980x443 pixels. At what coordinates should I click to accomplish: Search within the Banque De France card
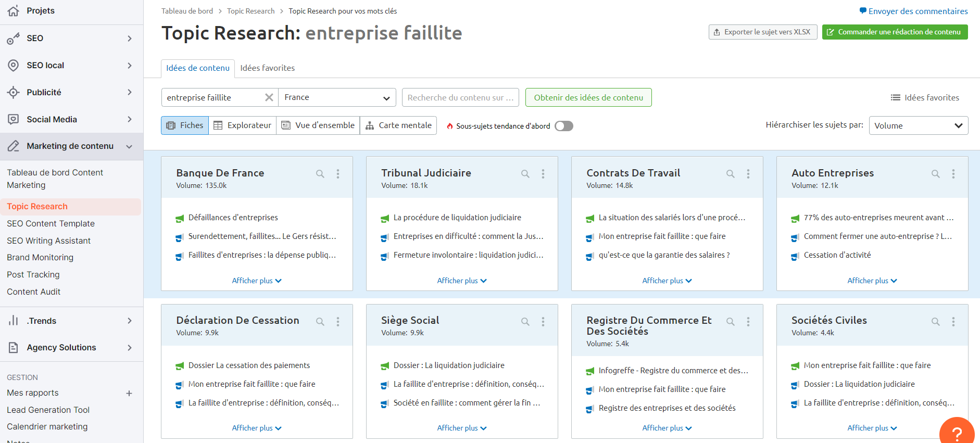click(320, 174)
